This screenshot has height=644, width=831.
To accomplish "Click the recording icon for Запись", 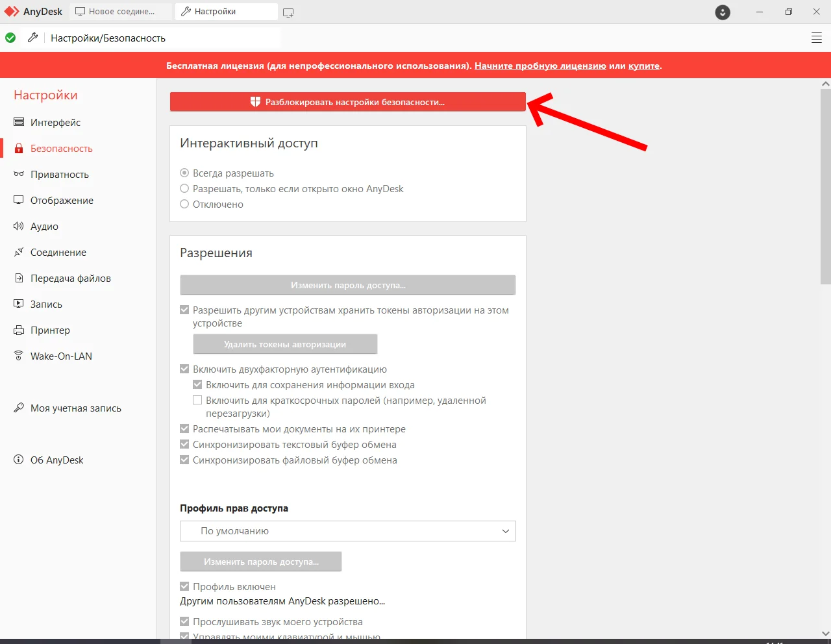I will [x=19, y=304].
